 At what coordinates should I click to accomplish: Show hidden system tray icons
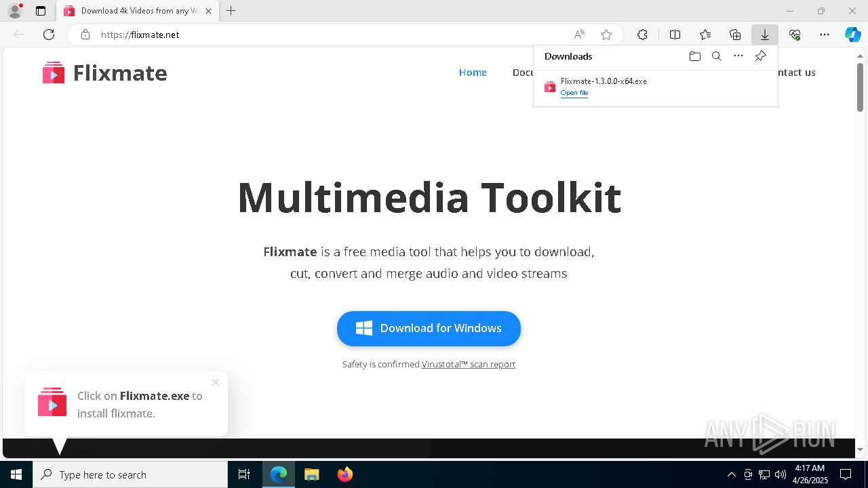[x=731, y=474]
